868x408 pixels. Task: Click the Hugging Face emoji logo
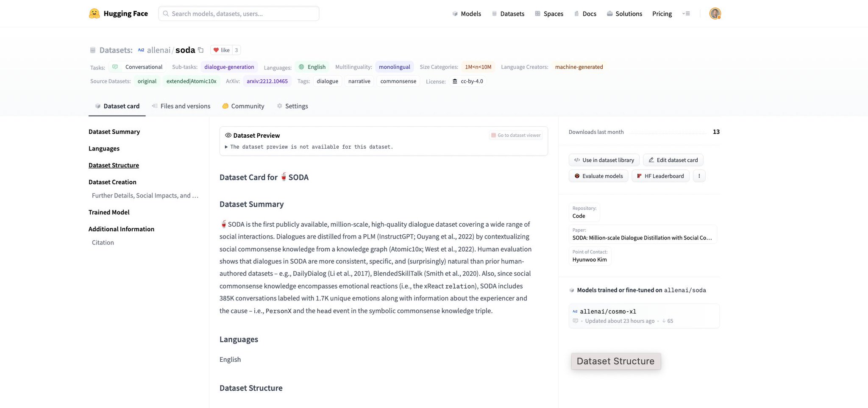pos(94,14)
